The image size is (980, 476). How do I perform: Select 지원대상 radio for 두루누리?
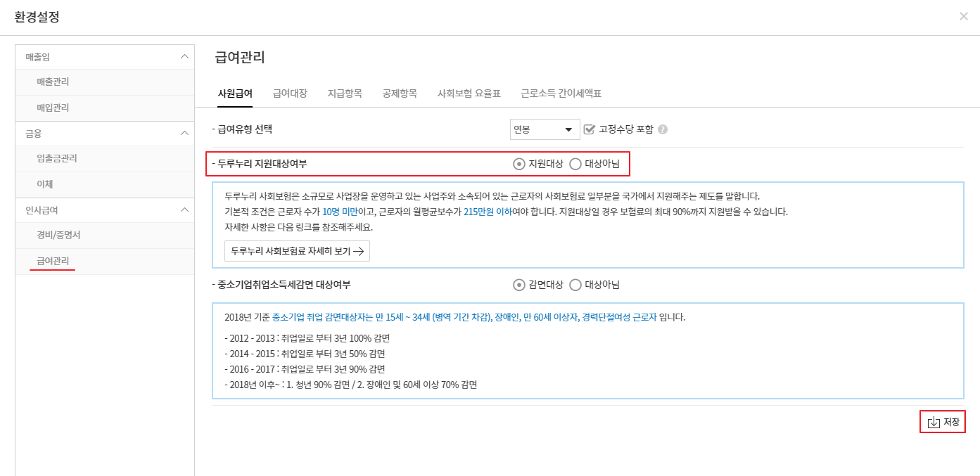point(519,164)
